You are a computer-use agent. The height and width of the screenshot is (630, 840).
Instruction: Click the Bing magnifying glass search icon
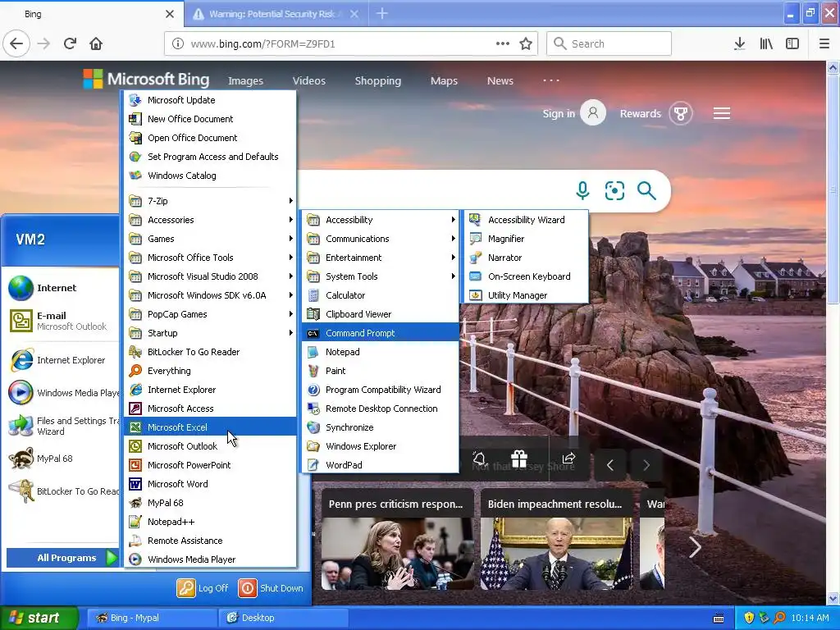646,190
